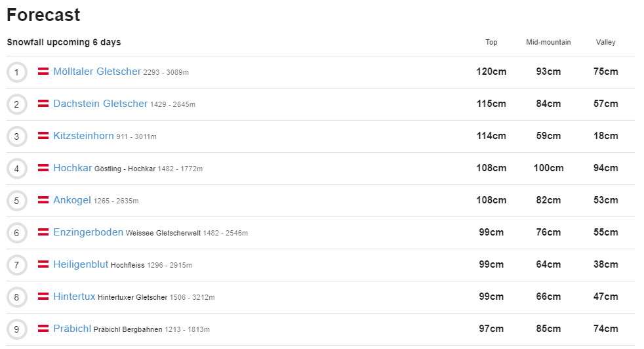Click the Mid-mountain column header
This screenshot has width=644, height=349.
point(548,42)
